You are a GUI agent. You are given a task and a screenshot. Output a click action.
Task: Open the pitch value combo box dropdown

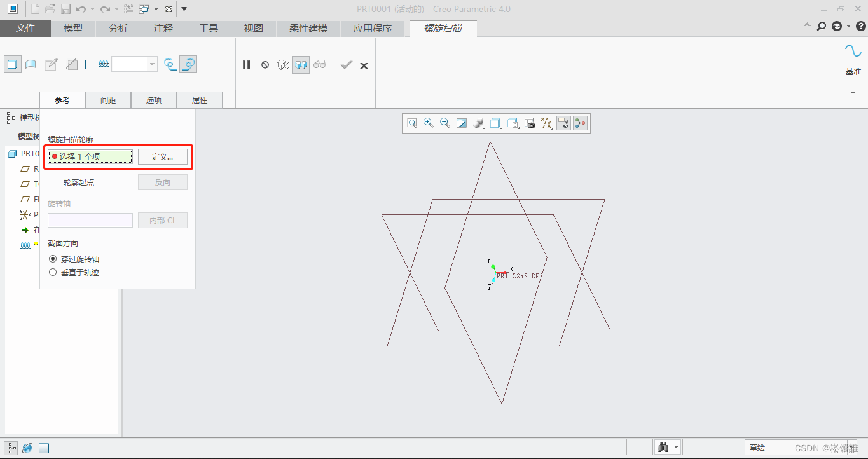(153, 64)
